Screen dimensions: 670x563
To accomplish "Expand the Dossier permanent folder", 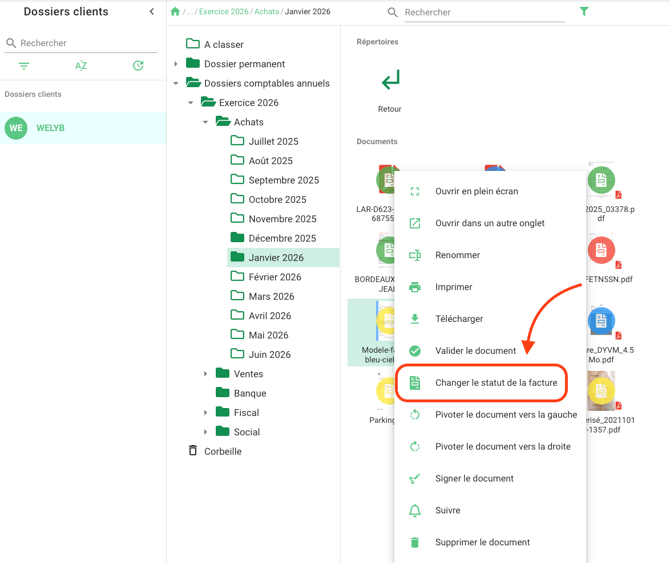I will click(177, 64).
